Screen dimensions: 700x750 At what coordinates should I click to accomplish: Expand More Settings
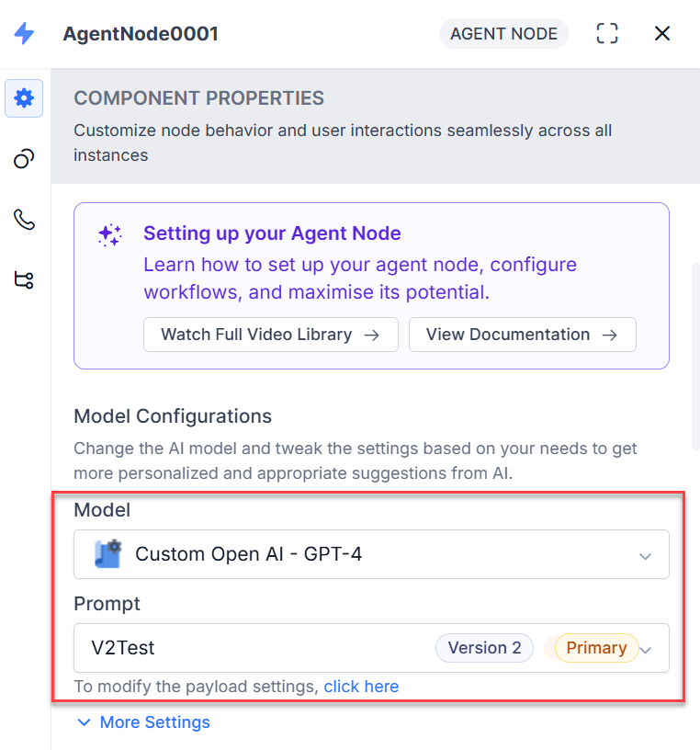pos(143,722)
